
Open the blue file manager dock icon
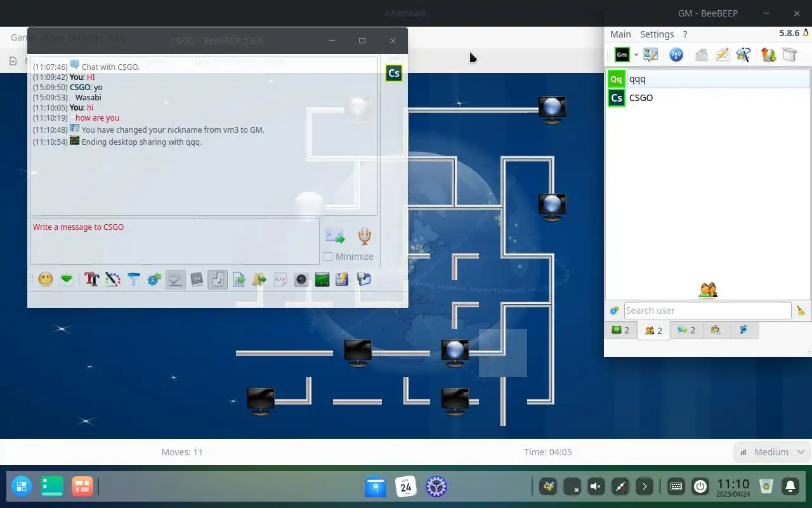376,487
